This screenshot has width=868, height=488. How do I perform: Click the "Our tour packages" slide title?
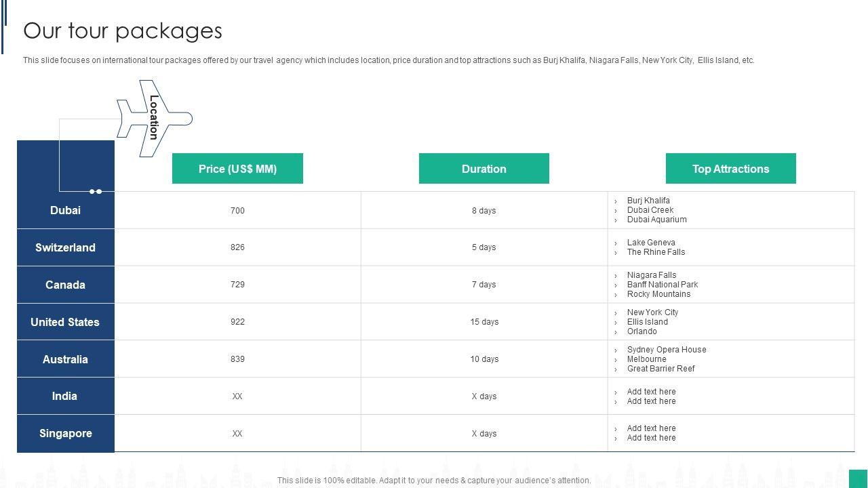click(x=123, y=31)
